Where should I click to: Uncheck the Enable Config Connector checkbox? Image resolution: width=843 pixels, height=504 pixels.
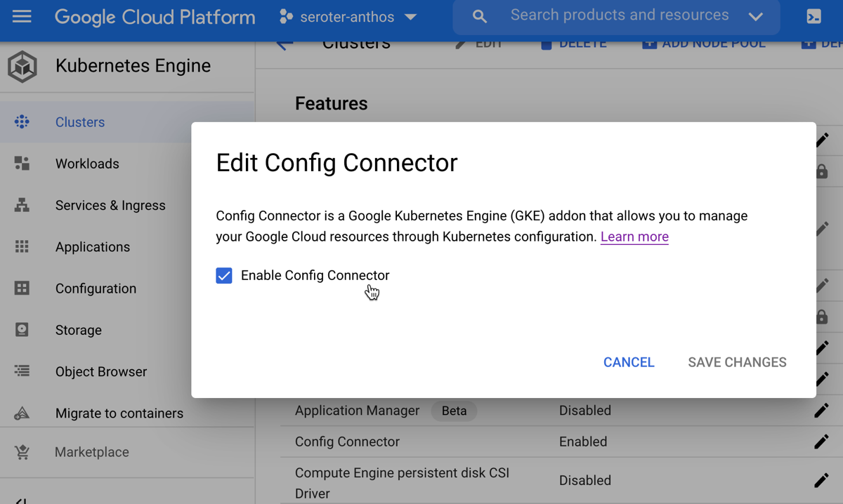tap(224, 276)
